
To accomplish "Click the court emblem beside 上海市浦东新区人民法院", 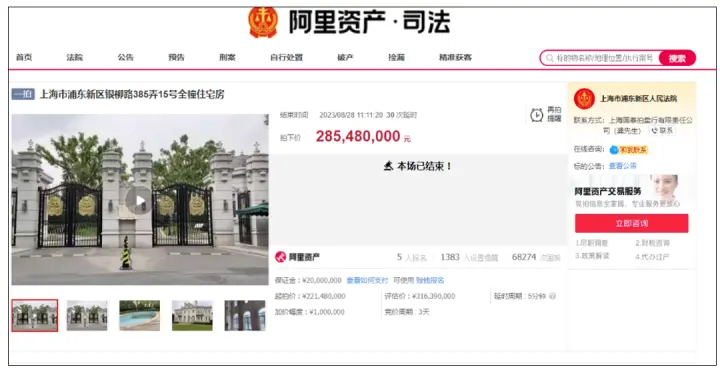I will pos(584,99).
